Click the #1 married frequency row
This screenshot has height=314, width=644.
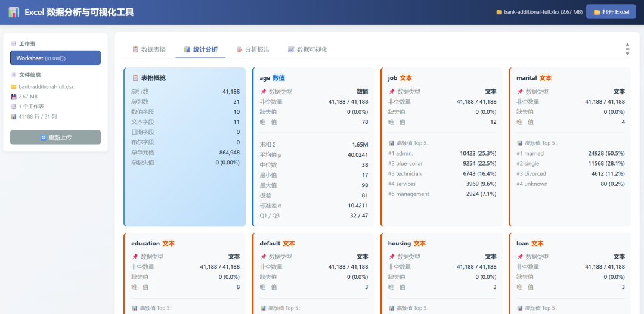[x=571, y=153]
